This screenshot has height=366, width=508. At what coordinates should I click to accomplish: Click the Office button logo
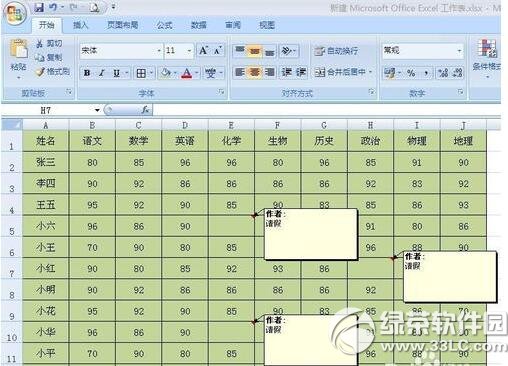tap(14, 13)
